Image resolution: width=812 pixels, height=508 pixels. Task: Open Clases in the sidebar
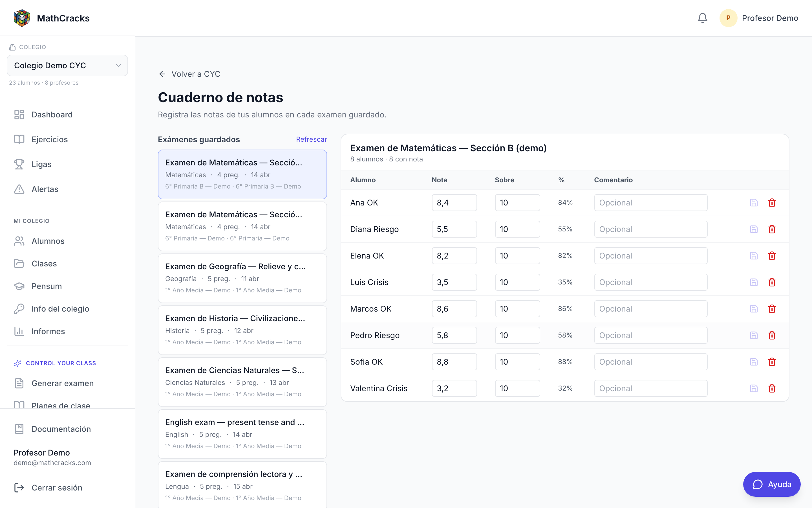click(67, 264)
